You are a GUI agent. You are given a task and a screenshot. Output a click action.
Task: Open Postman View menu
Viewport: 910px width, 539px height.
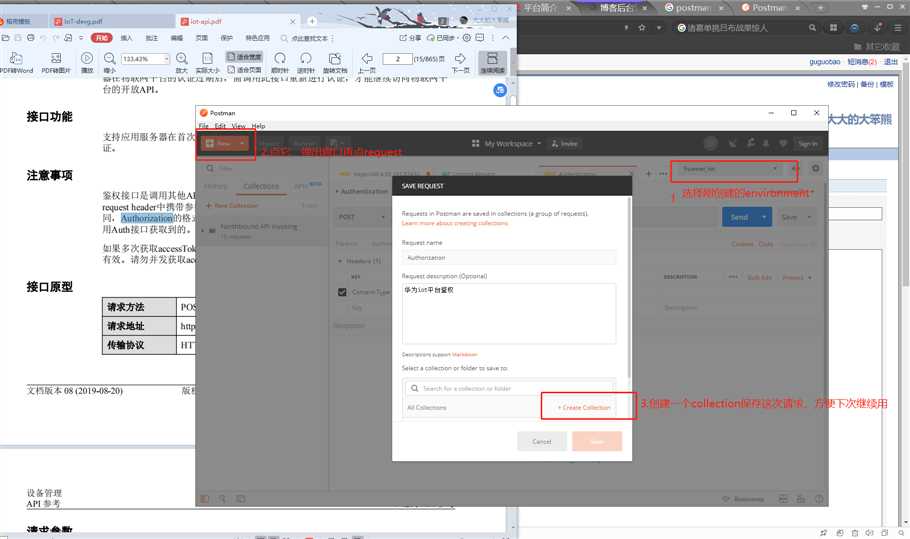click(x=239, y=126)
